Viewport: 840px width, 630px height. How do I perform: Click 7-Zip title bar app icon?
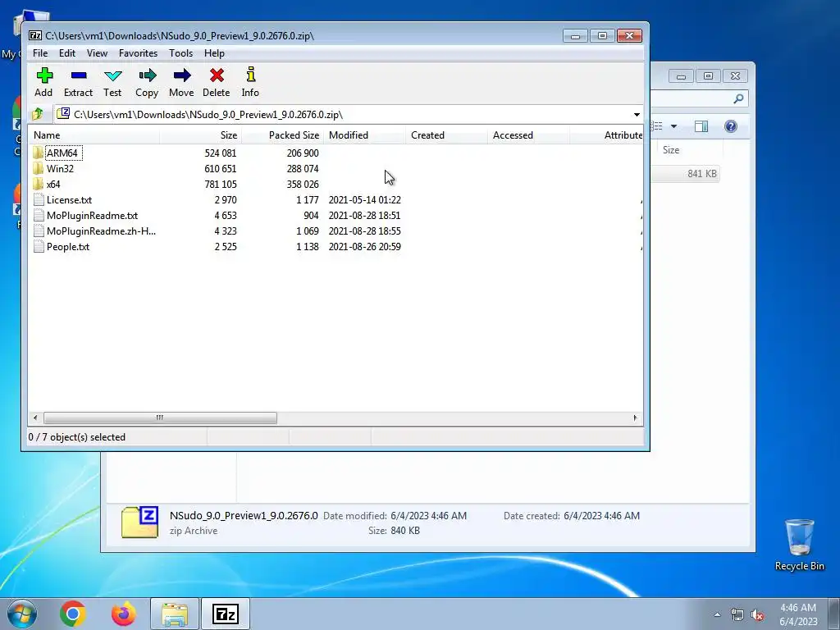click(35, 36)
